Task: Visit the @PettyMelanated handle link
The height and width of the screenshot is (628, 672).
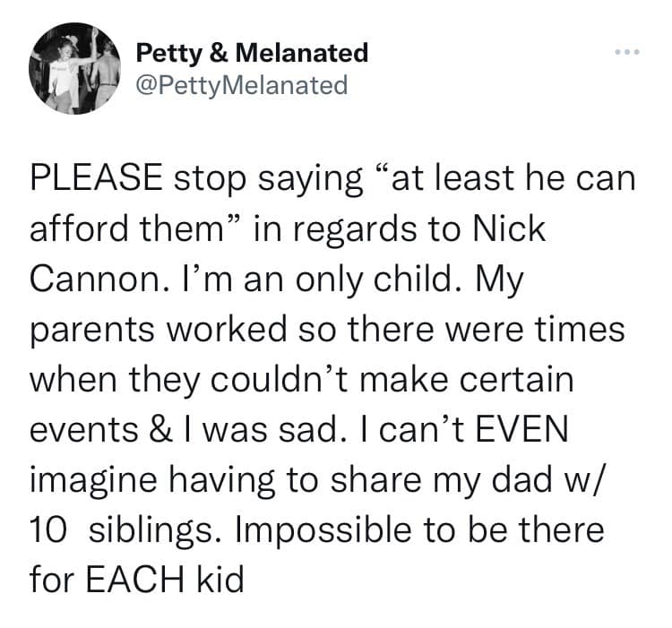Action: (242, 85)
